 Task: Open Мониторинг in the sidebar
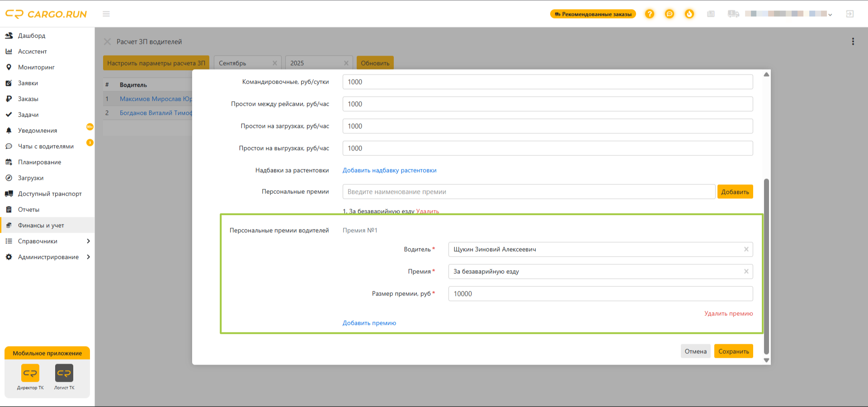coord(36,67)
